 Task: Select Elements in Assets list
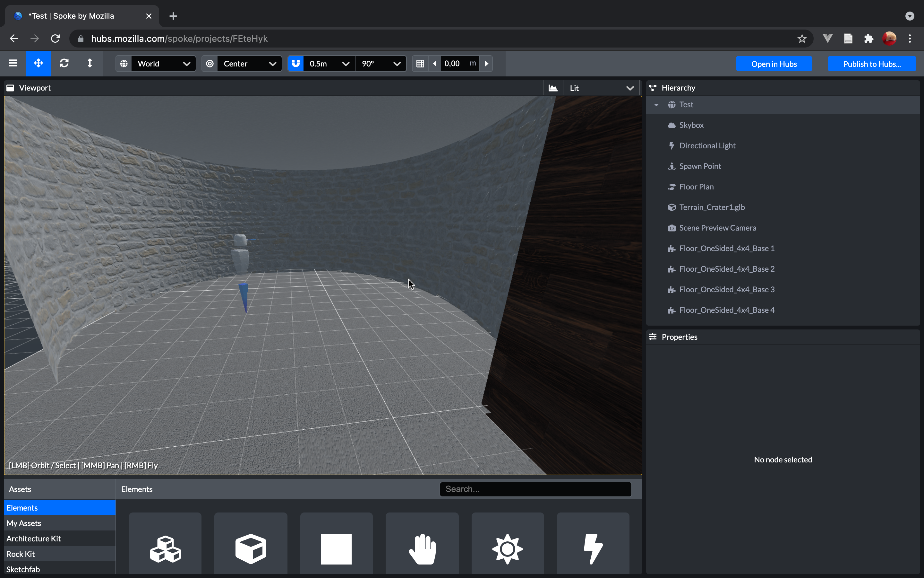pyautogui.click(x=60, y=508)
